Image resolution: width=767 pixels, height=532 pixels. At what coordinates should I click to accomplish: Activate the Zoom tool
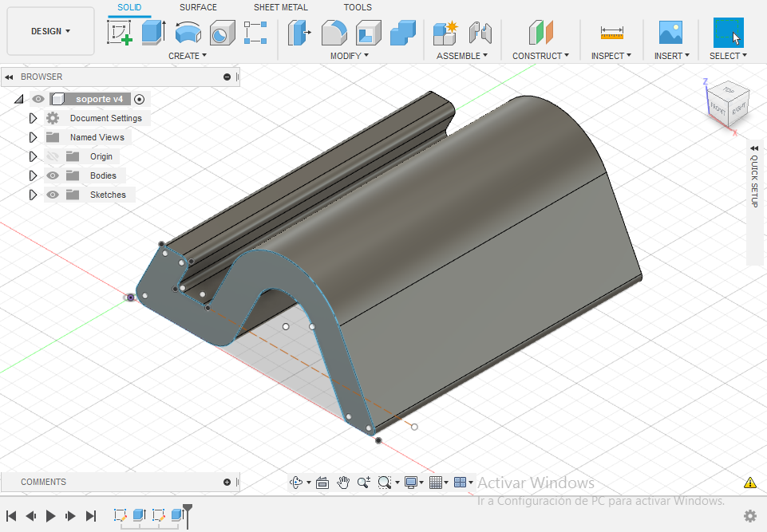click(x=363, y=483)
